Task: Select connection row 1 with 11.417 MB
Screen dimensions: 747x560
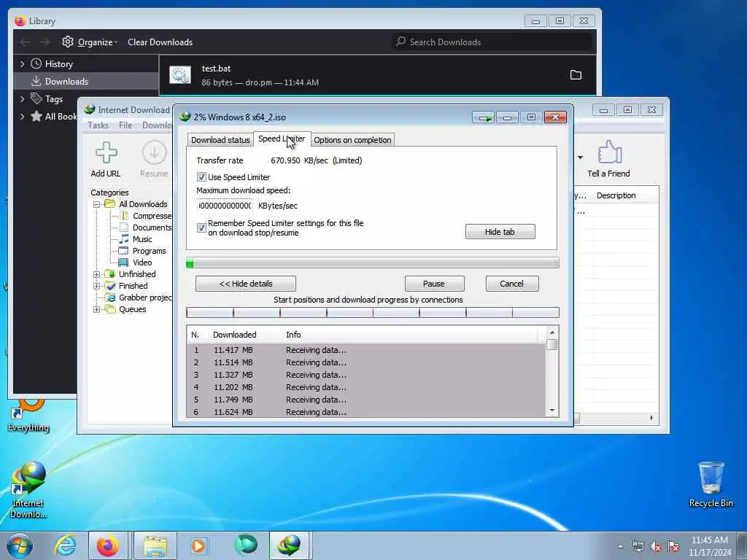Action: click(x=366, y=350)
